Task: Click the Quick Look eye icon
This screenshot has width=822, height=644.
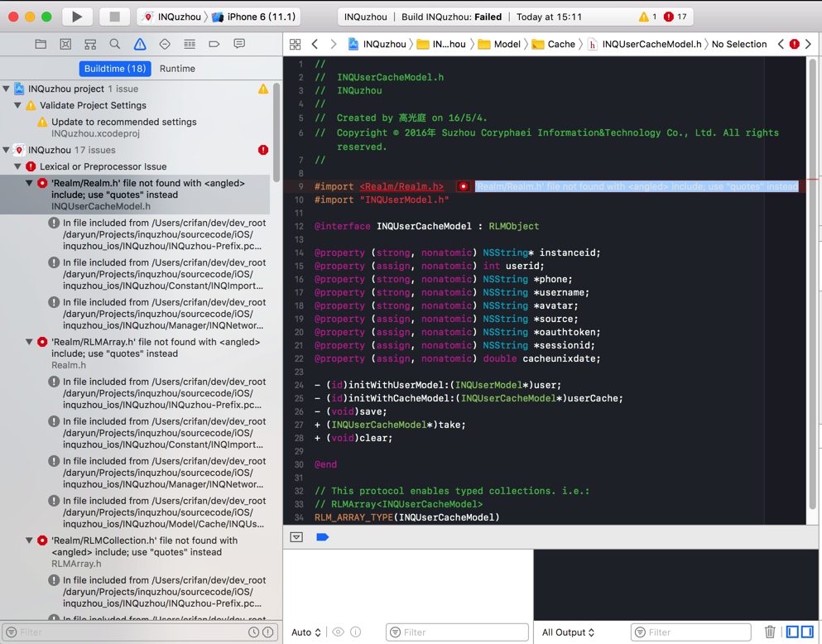Action: pos(339,632)
